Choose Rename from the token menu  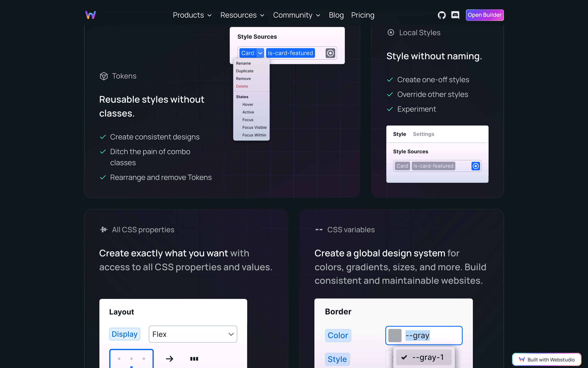coord(243,63)
